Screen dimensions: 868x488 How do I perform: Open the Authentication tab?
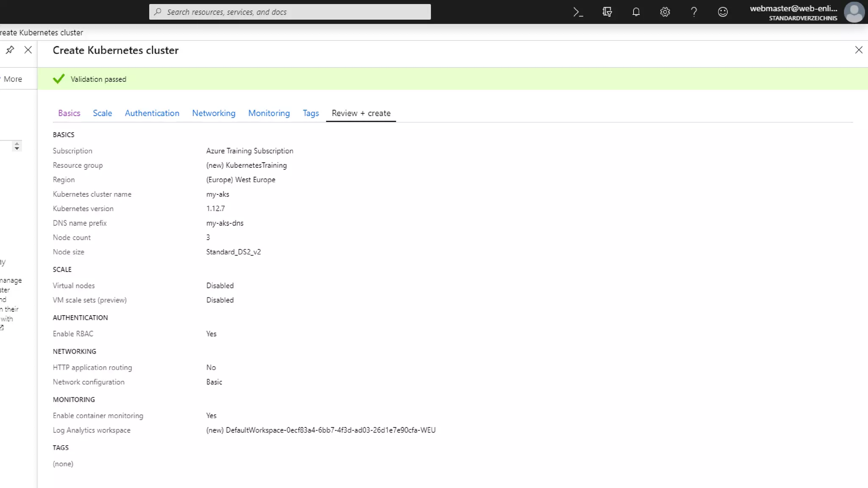click(x=152, y=113)
